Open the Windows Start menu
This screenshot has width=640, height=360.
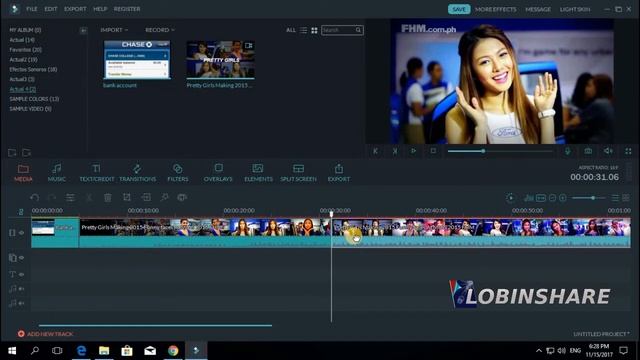[12, 351]
